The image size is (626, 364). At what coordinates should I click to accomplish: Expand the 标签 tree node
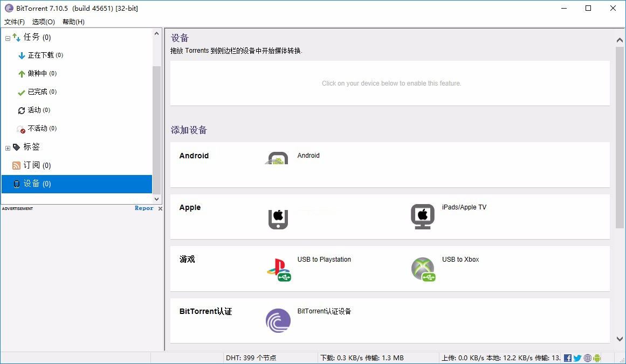click(x=8, y=148)
